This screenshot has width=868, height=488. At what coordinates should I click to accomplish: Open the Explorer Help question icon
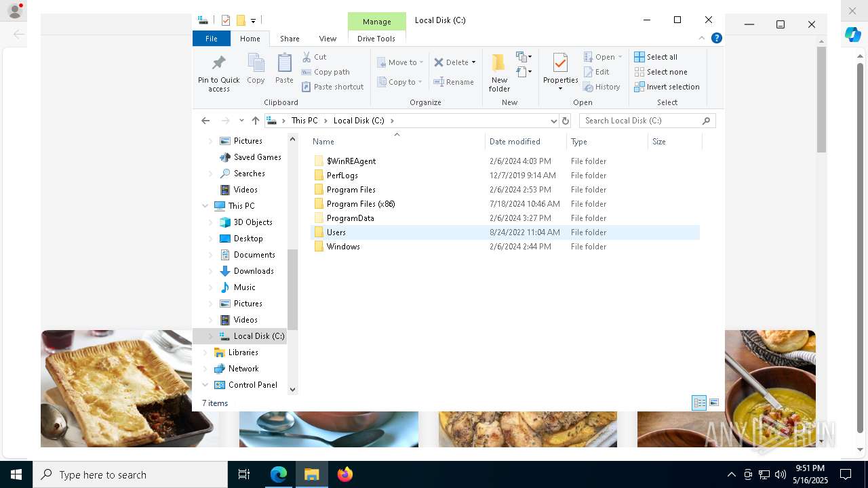[716, 39]
